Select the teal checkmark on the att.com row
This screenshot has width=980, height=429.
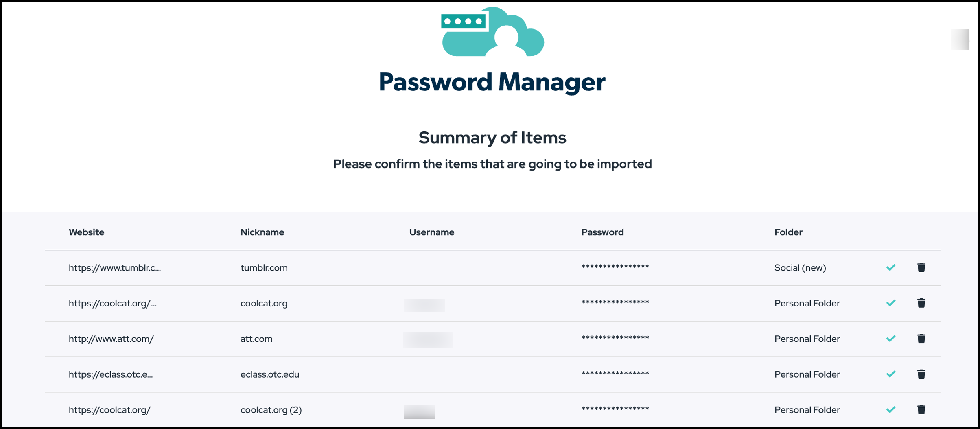pos(891,338)
